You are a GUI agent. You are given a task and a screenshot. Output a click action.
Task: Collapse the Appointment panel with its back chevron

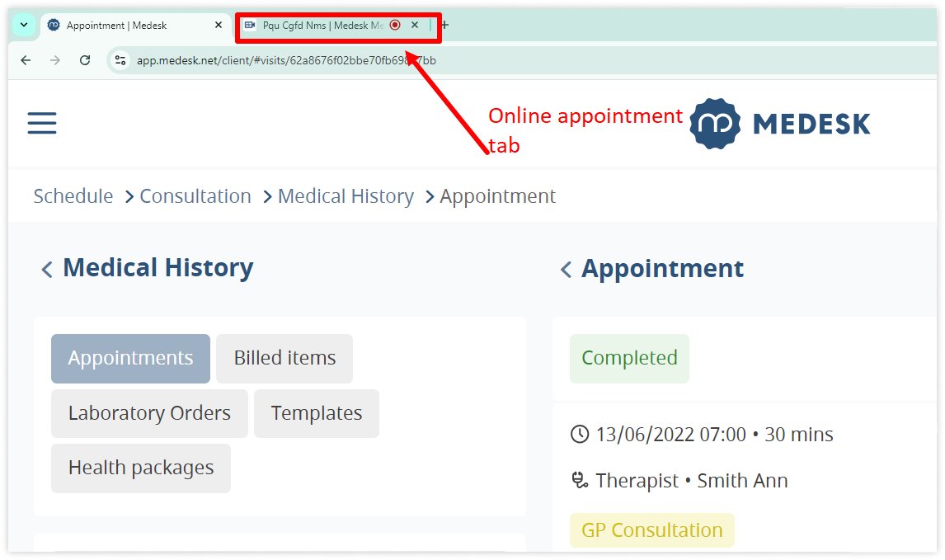[x=565, y=268]
